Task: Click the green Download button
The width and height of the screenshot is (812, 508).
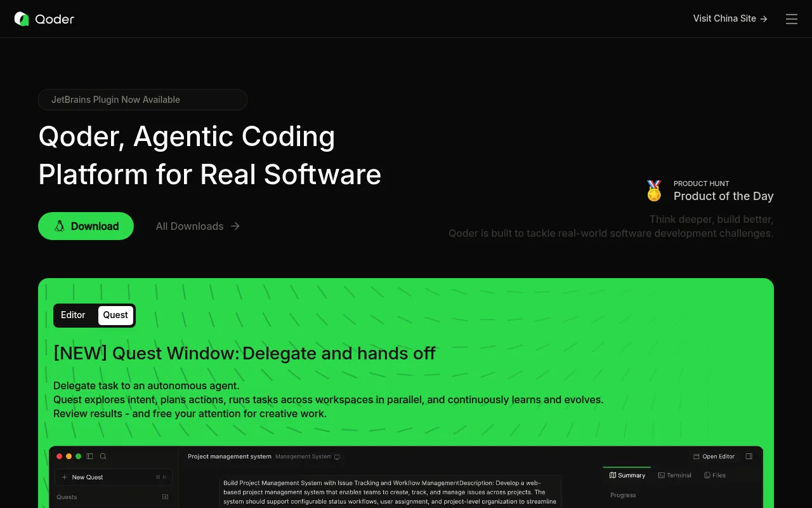Action: [86, 226]
